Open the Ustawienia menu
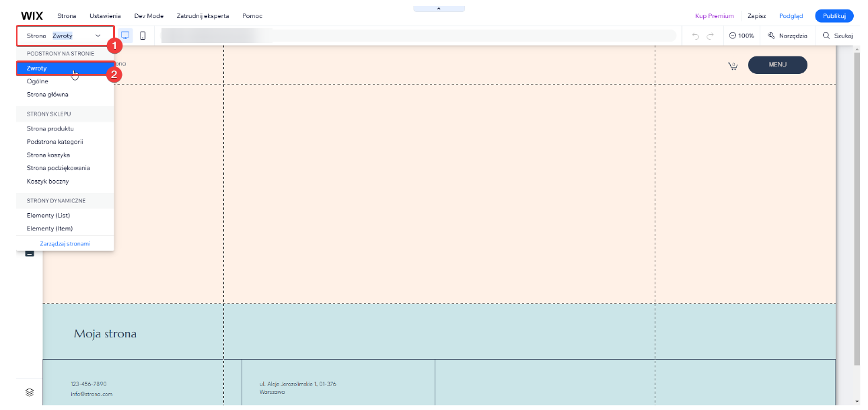This screenshot has height=410, width=868. 105,15
